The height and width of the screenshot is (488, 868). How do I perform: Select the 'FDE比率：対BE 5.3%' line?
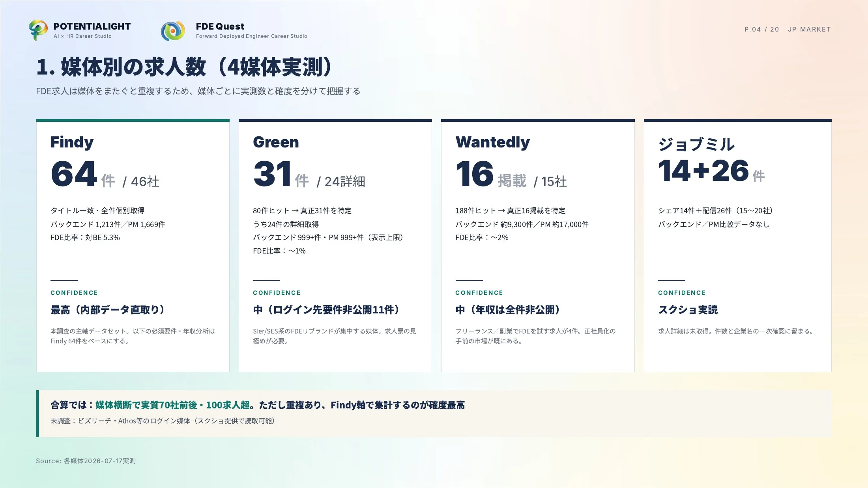85,237
